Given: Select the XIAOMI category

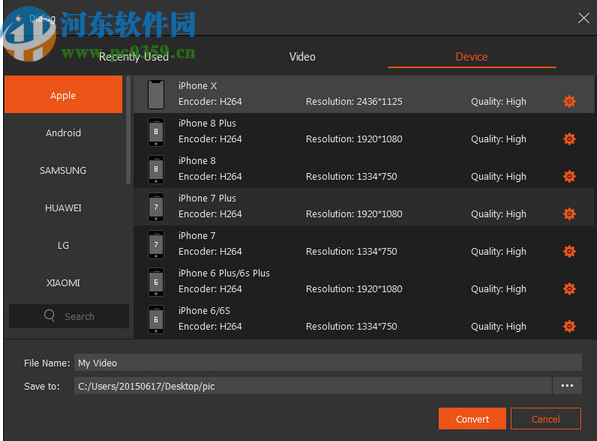Looking at the screenshot, I should click(63, 283).
